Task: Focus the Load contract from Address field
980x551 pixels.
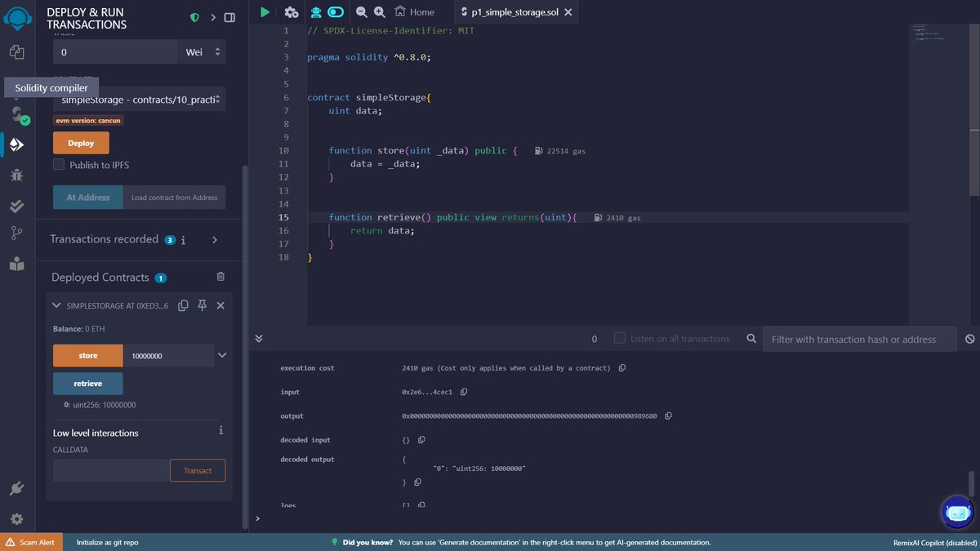Action: pyautogui.click(x=174, y=198)
